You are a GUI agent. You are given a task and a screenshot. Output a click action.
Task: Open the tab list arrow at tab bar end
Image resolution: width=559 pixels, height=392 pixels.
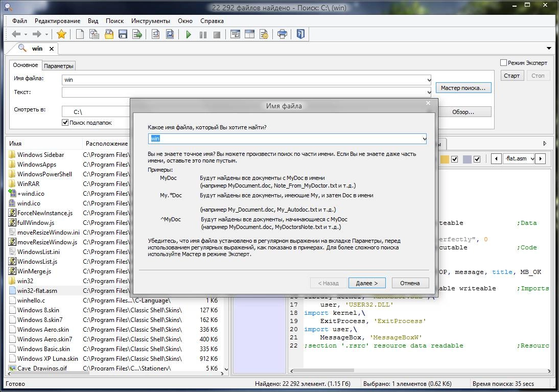tap(549, 48)
